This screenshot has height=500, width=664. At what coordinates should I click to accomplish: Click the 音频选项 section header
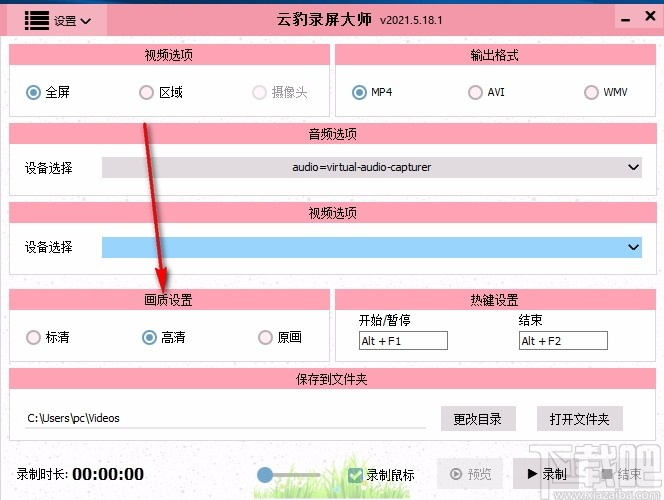(332, 134)
